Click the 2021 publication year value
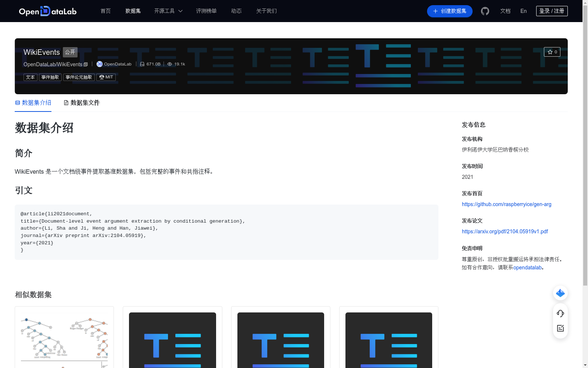 467,177
